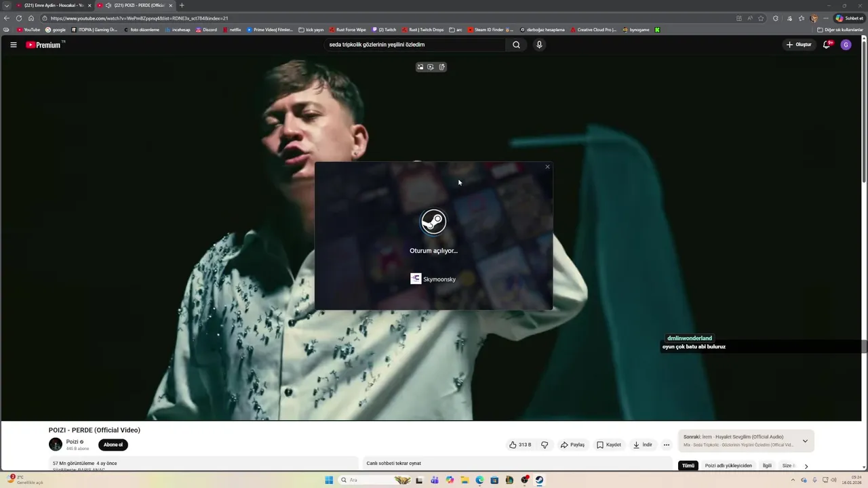
Task: Open Steam from the taskbar
Action: coord(539,480)
